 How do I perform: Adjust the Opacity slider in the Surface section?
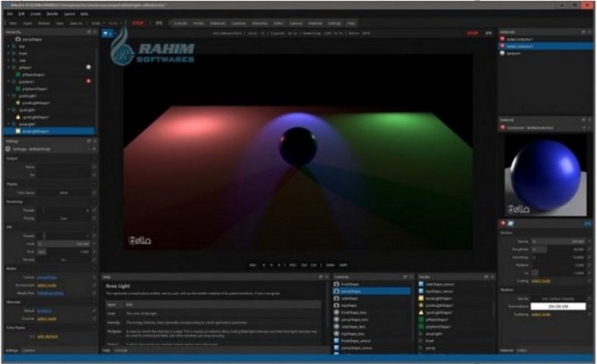click(558, 241)
